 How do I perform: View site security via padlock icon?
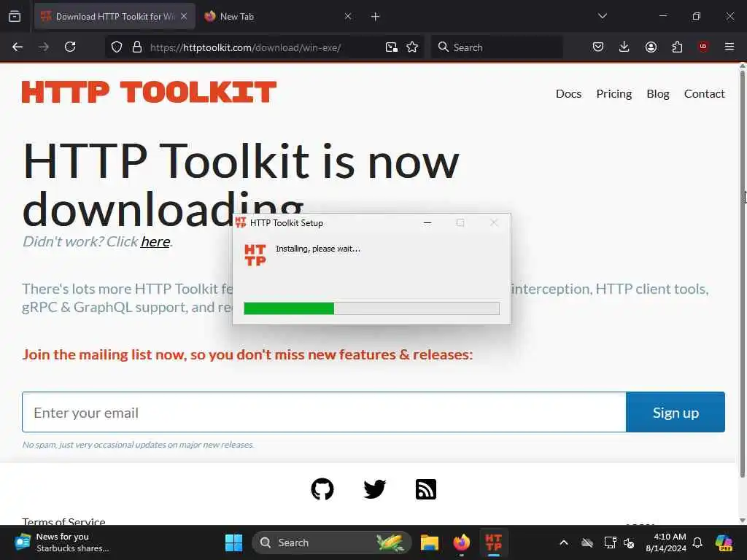click(x=137, y=47)
